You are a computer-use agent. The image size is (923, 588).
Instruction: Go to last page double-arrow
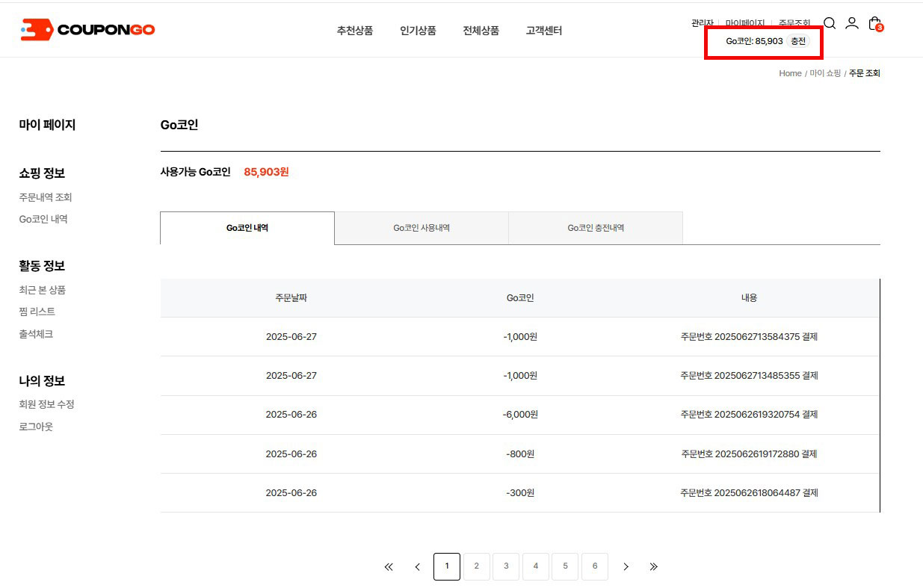tap(654, 567)
